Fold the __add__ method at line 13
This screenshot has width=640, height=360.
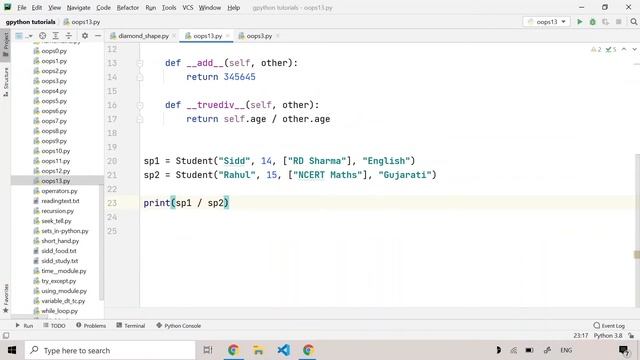(140, 63)
